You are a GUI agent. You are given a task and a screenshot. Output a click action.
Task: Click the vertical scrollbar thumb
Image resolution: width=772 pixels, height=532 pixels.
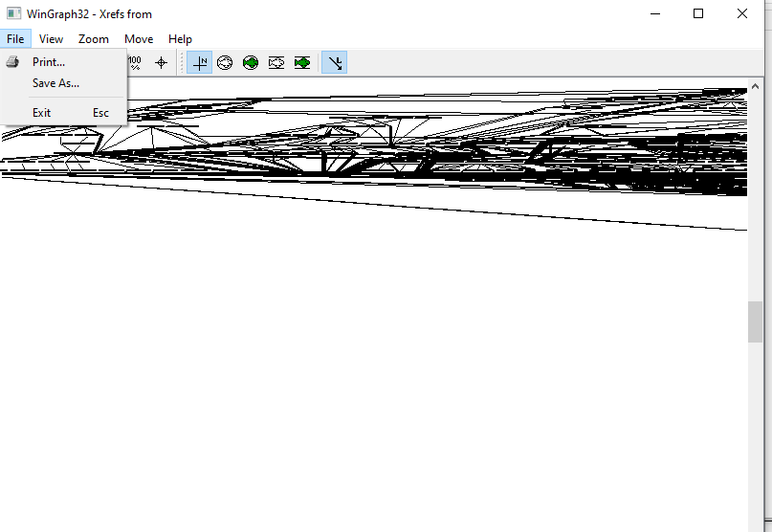tap(755, 321)
